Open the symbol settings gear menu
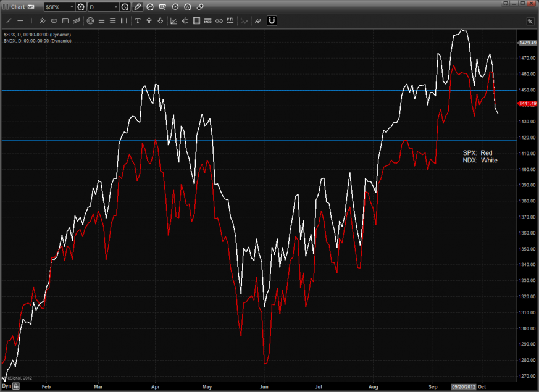The height and width of the screenshot is (392, 539). (x=81, y=7)
